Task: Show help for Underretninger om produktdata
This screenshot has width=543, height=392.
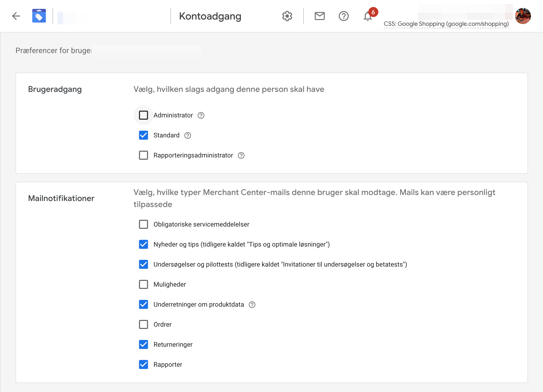Action: [252, 305]
